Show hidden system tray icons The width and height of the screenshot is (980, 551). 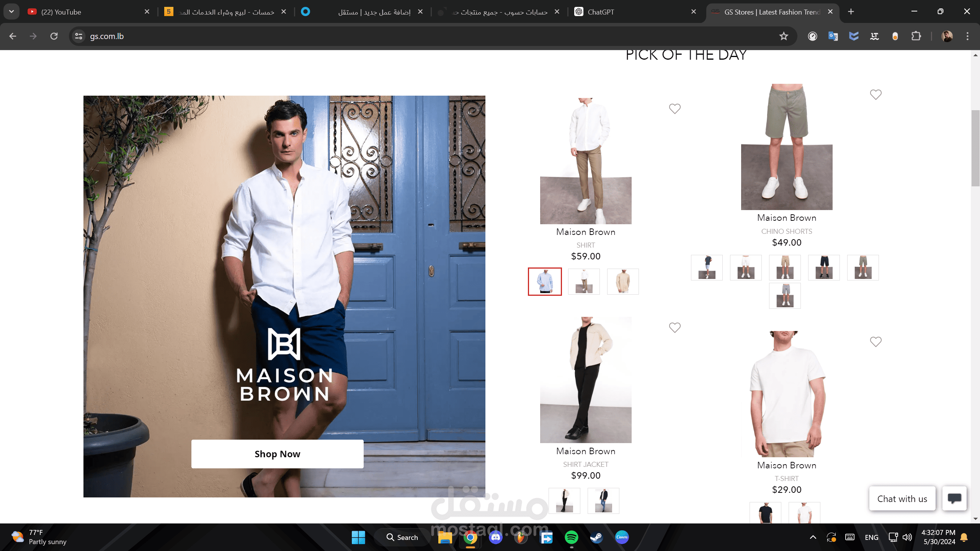[813, 537]
